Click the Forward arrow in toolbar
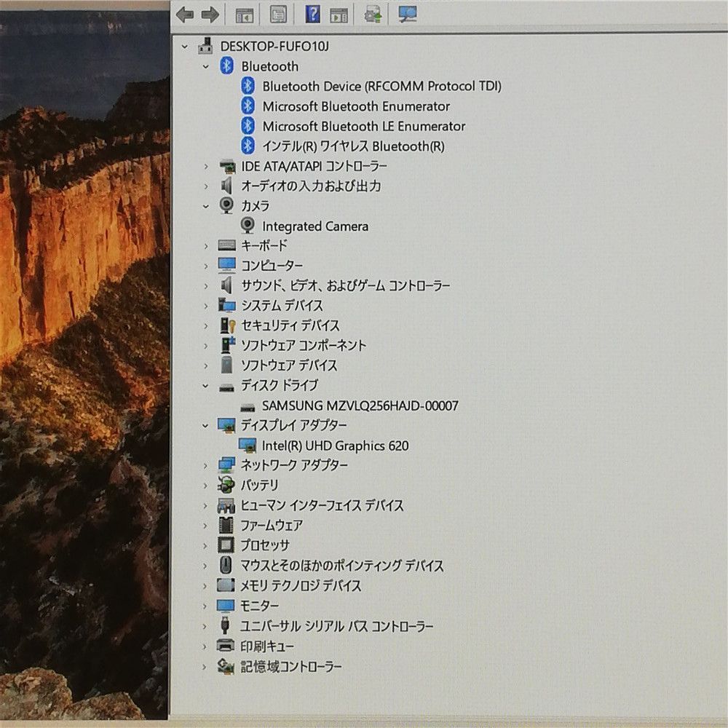Screen dimensions: 728x728 pos(210,15)
